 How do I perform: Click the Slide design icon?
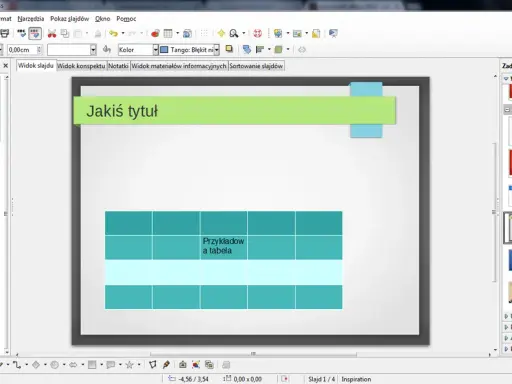(316, 33)
